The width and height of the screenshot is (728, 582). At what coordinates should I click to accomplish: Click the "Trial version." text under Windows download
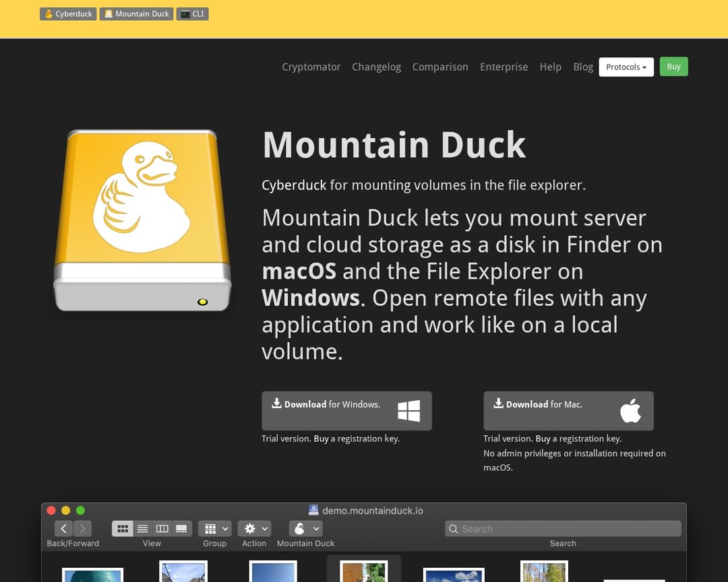pyautogui.click(x=286, y=439)
